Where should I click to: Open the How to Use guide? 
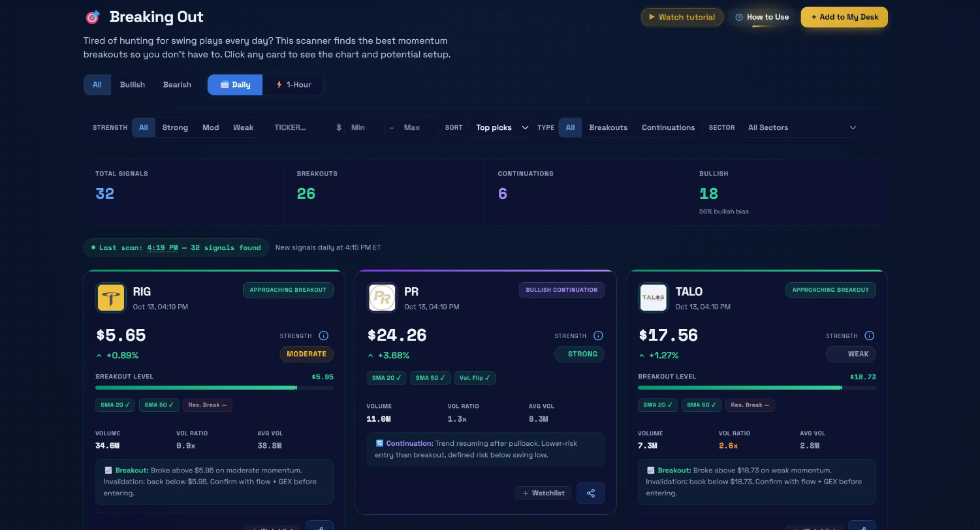click(x=762, y=17)
